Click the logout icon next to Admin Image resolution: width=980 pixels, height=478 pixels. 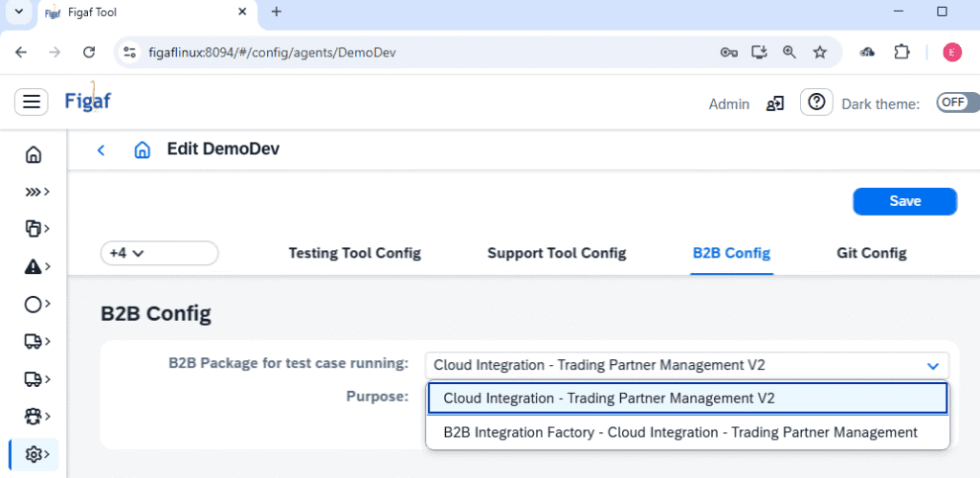tap(775, 103)
